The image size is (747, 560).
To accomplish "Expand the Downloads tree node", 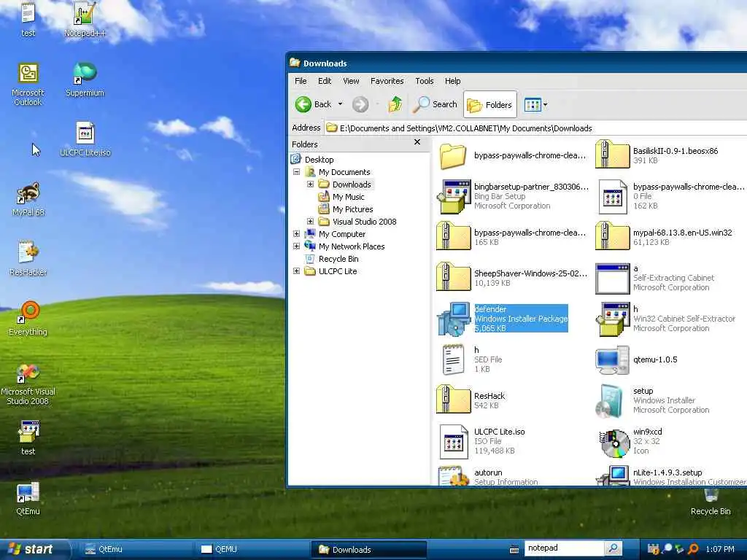I will point(310,184).
